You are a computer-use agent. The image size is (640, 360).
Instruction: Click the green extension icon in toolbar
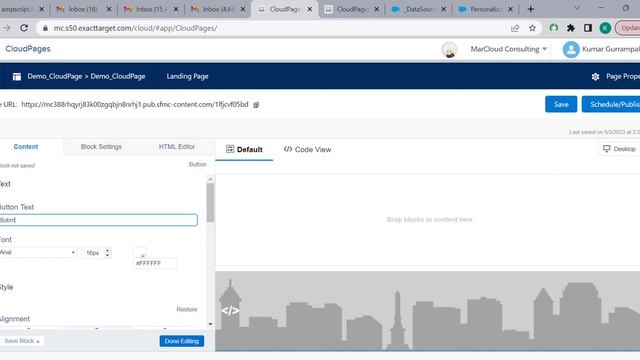tap(553, 28)
